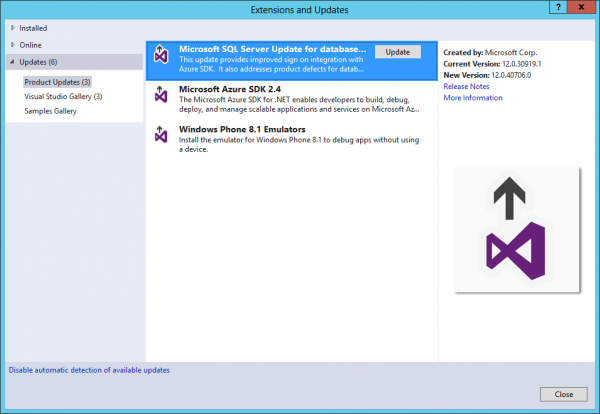Click the Microsoft SQL Server Update item icon
The height and width of the screenshot is (414, 600).
coord(161,54)
